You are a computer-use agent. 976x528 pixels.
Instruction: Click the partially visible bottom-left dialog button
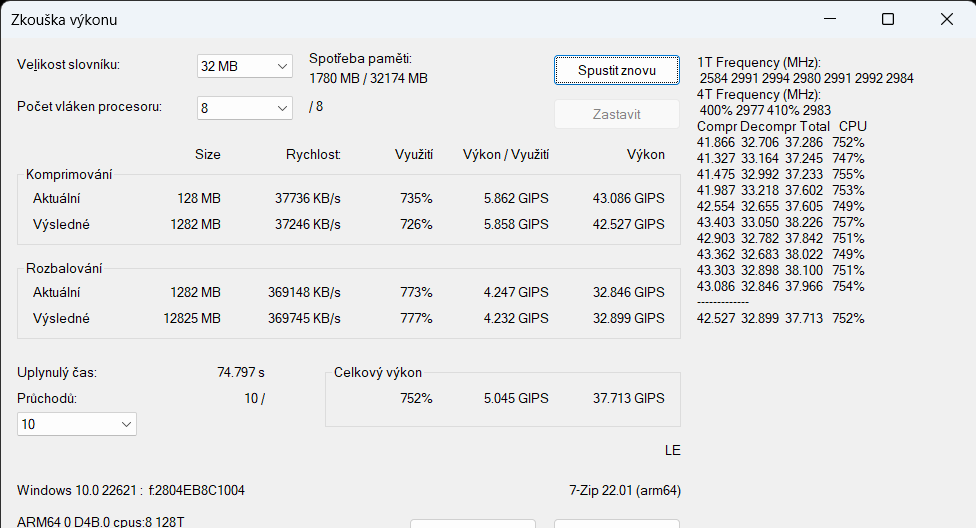(x=472, y=523)
